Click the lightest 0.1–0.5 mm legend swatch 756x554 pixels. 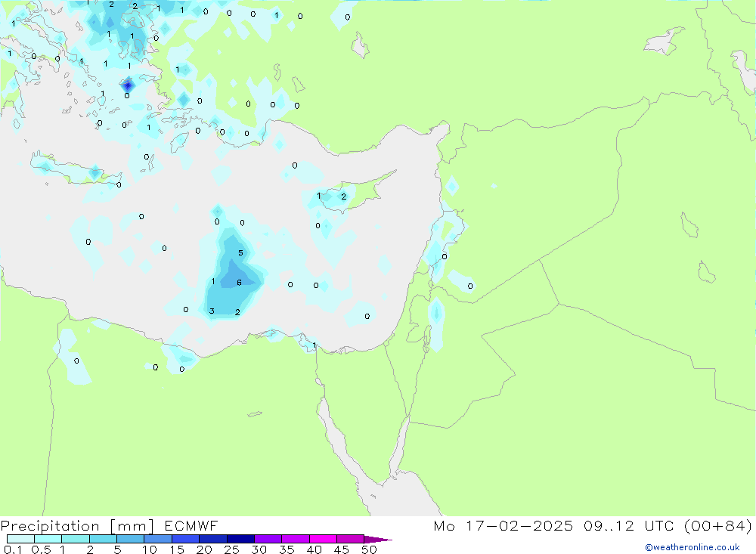20,539
